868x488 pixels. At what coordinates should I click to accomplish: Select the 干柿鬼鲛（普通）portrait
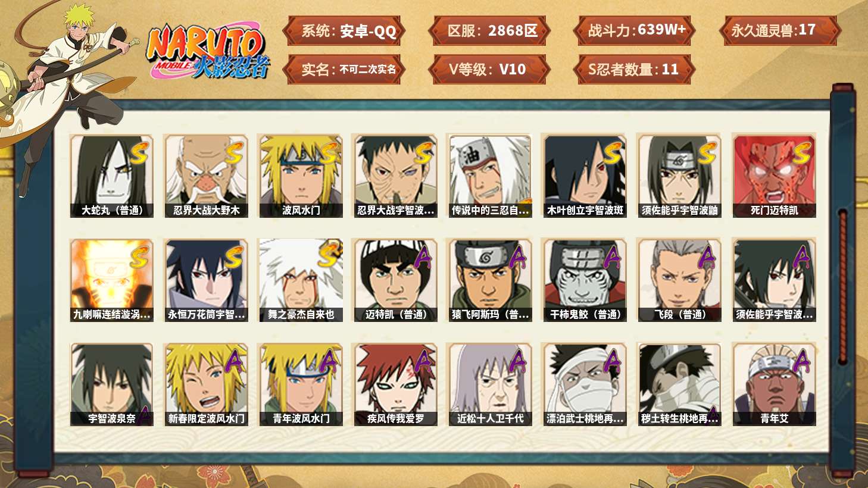[x=585, y=280]
